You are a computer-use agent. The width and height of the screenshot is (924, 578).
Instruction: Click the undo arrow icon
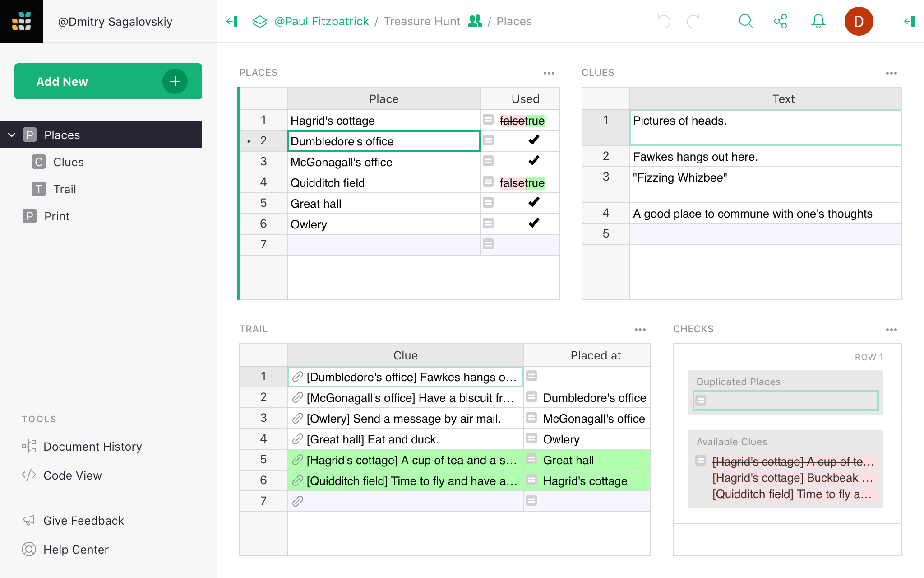click(664, 20)
